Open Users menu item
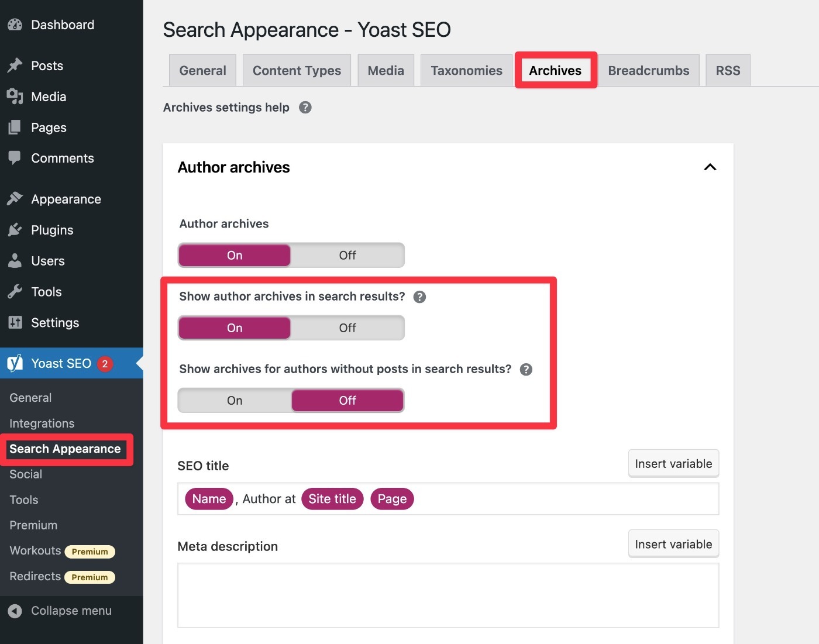This screenshot has height=644, width=819. pyautogui.click(x=48, y=261)
